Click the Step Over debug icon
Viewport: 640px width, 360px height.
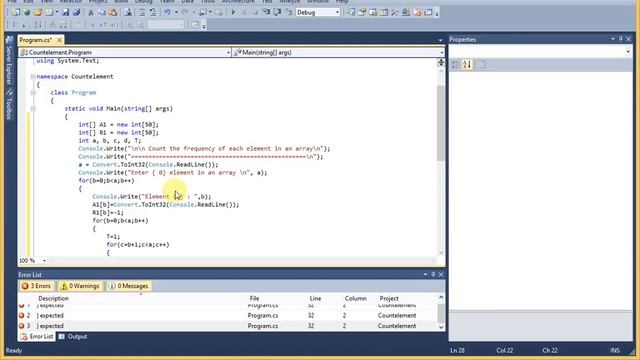[277, 12]
